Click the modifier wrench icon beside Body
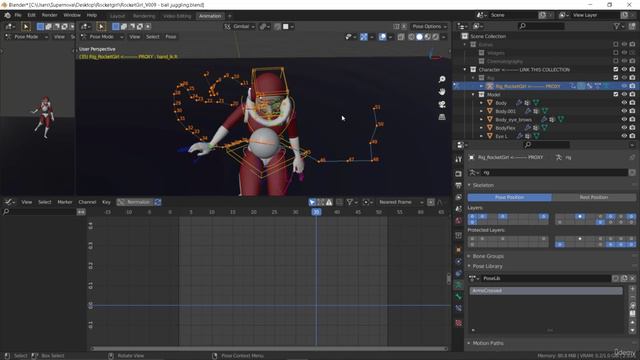 click(x=519, y=103)
